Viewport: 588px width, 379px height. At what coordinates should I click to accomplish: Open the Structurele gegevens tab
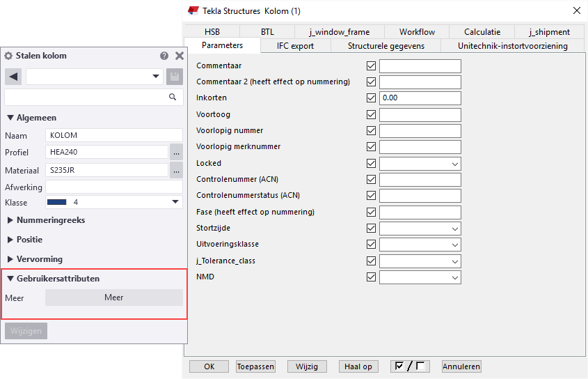386,46
